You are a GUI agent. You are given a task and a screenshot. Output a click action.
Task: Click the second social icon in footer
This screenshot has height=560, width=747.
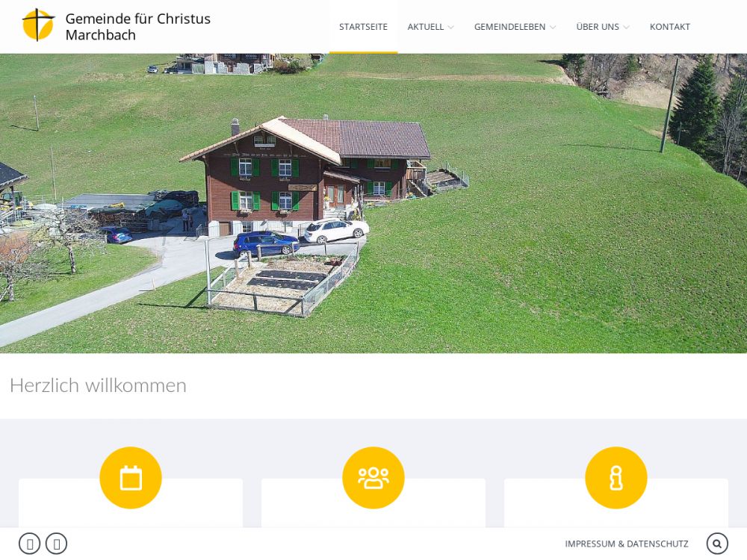(x=56, y=544)
